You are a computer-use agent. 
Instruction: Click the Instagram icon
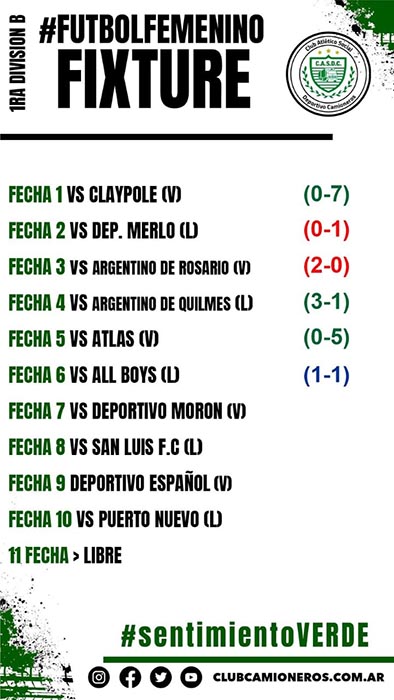pyautogui.click(x=99, y=677)
